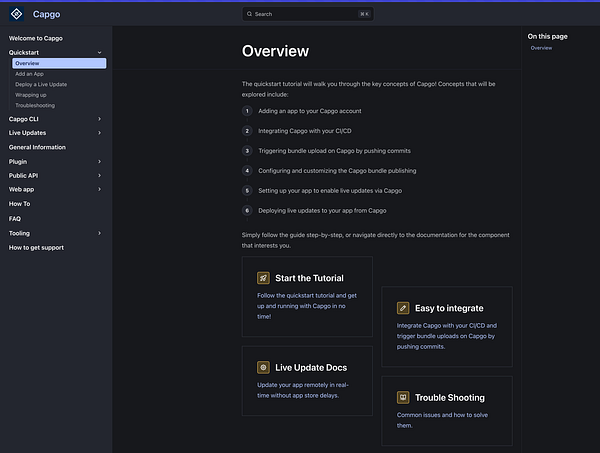Click "Triggering bundle upload on Capgo" step
This screenshot has width=600, height=453.
click(334, 151)
